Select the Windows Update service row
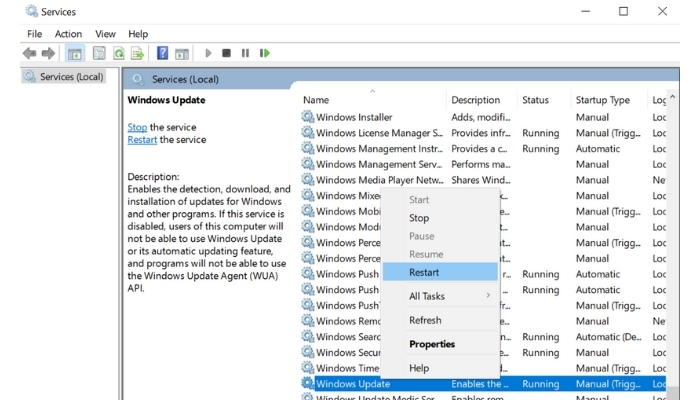Screen dimensions: 700x400 483,383
